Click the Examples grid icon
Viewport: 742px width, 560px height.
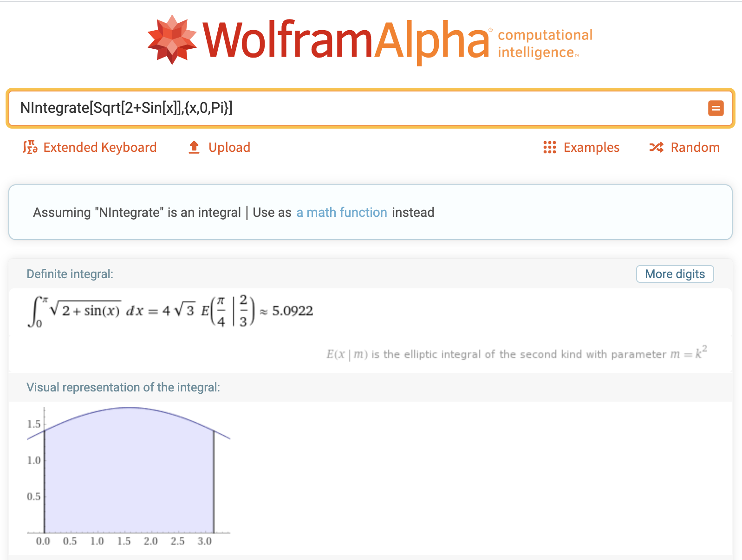(550, 147)
